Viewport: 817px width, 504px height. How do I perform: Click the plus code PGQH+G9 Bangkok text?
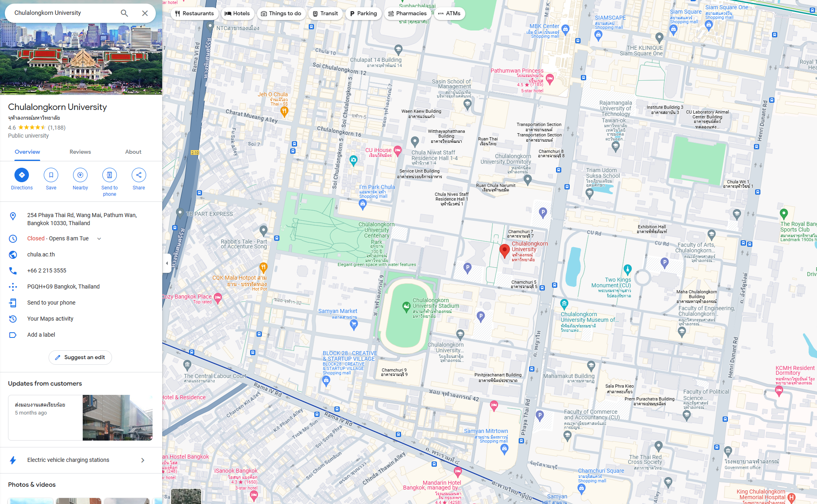pyautogui.click(x=63, y=287)
